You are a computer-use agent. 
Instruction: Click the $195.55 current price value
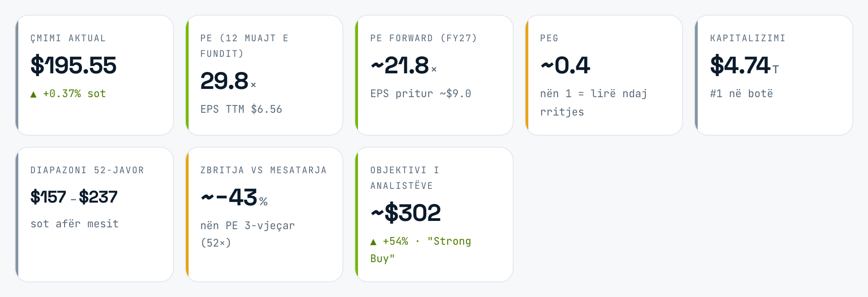pos(73,65)
